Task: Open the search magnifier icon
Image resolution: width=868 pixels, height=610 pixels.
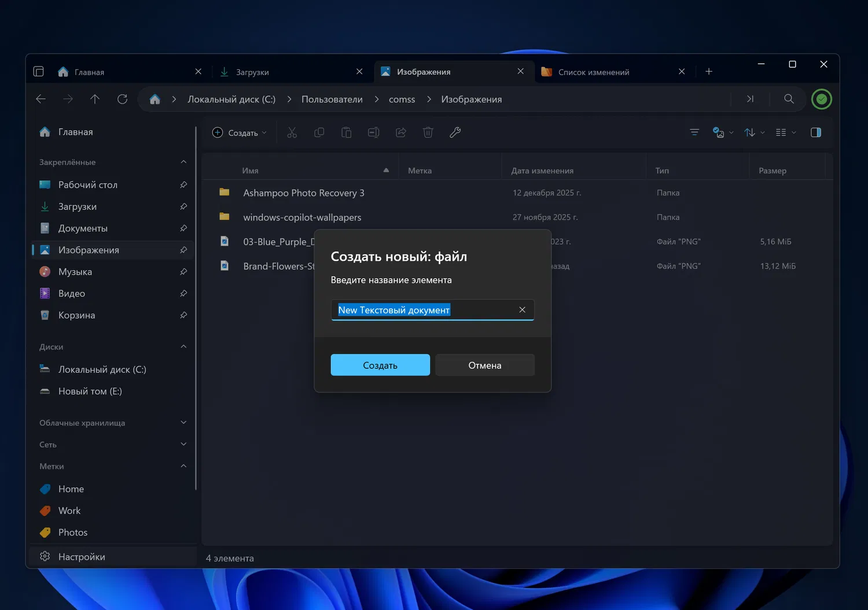Action: pyautogui.click(x=789, y=99)
